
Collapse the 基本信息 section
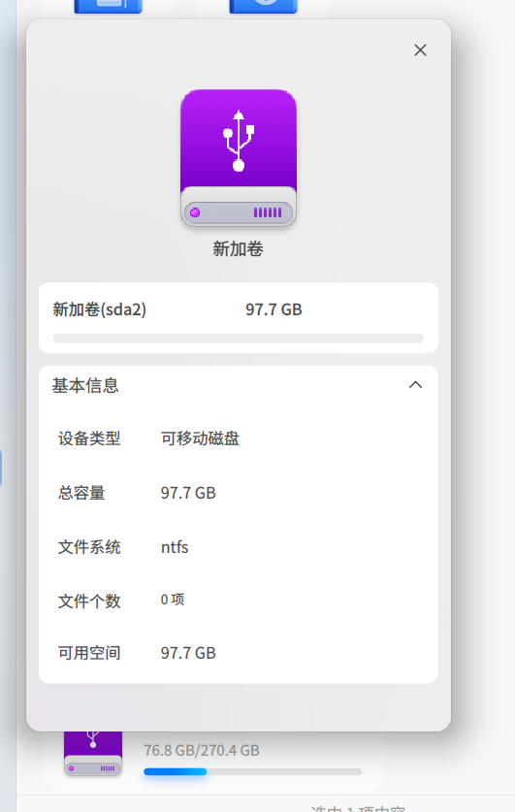[x=416, y=385]
